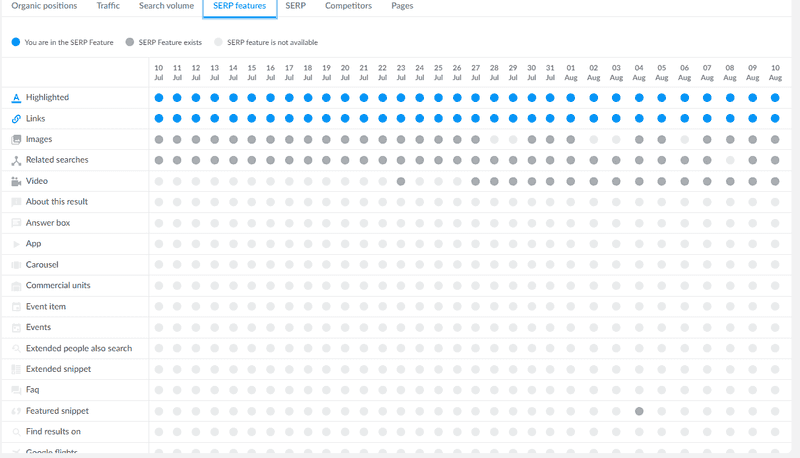Click the Faq row icon
This screenshot has height=458, width=800.
pyautogui.click(x=16, y=390)
